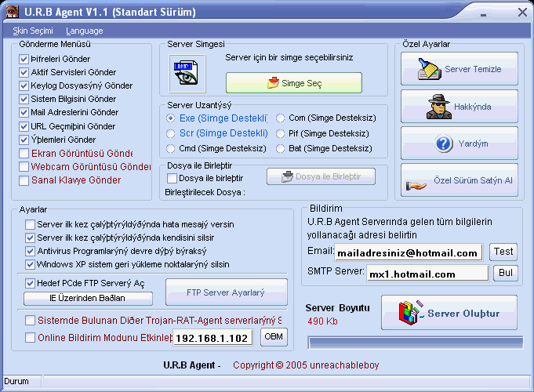The image size is (534, 392).
Task: Open the Language menu
Action: (84, 31)
